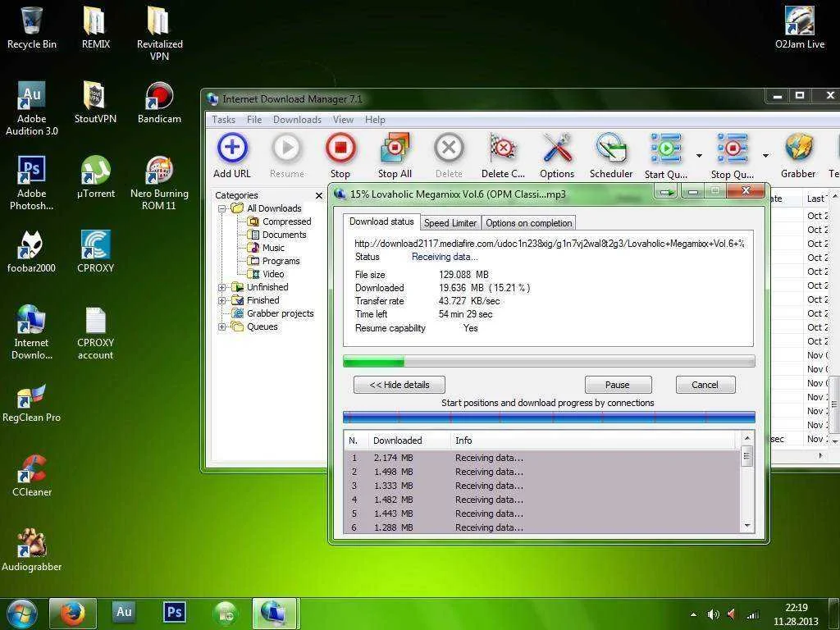Select the Adobe Photoshop desktop icon
The width and height of the screenshot is (840, 630).
tap(32, 183)
